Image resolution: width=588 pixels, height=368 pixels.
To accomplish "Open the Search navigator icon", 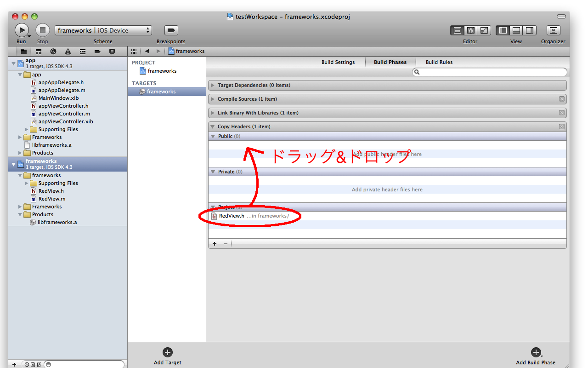I will [x=53, y=52].
